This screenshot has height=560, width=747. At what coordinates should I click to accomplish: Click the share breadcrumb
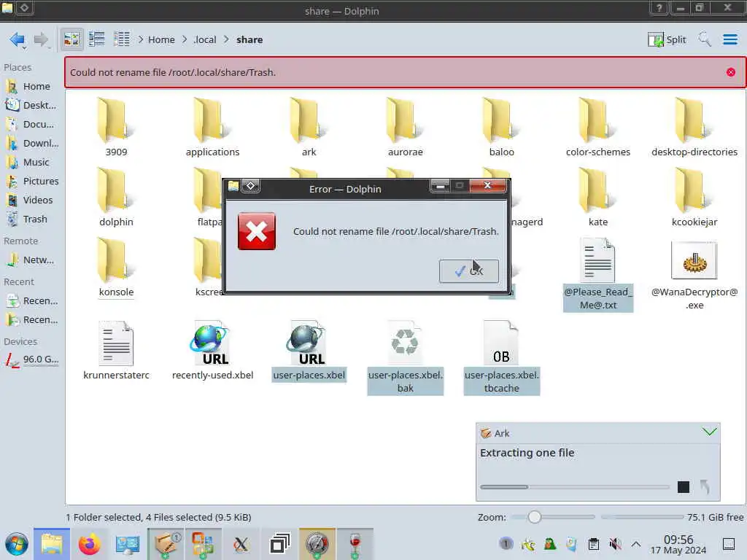click(x=249, y=39)
